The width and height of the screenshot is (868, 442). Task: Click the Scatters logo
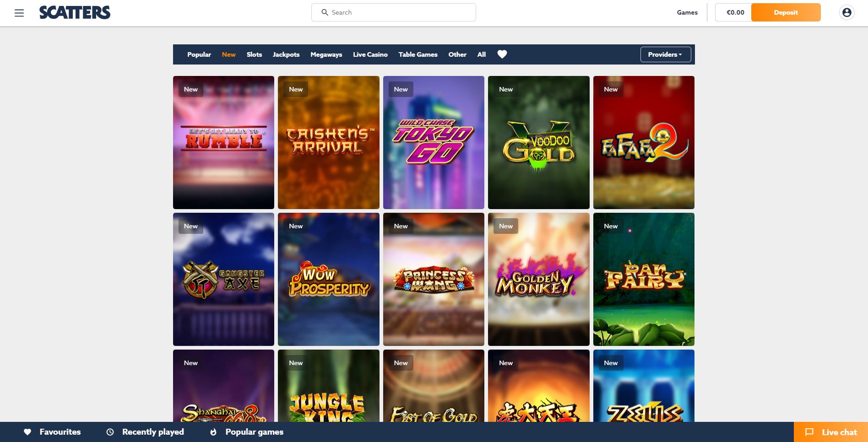tap(75, 12)
